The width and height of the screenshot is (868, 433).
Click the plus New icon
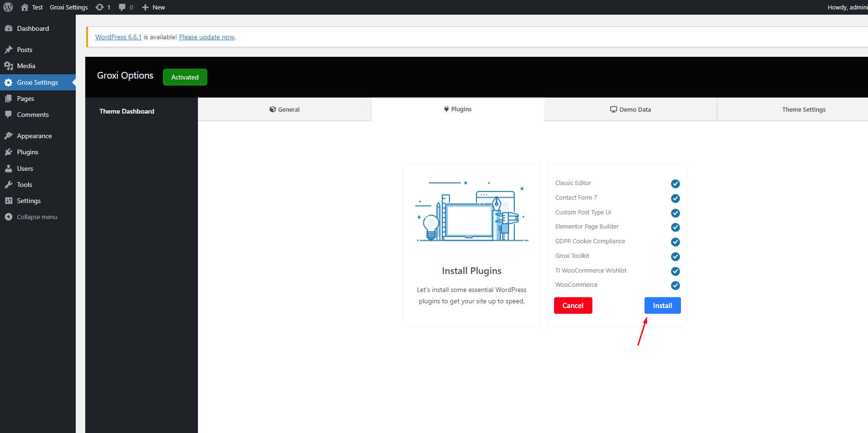(x=145, y=7)
